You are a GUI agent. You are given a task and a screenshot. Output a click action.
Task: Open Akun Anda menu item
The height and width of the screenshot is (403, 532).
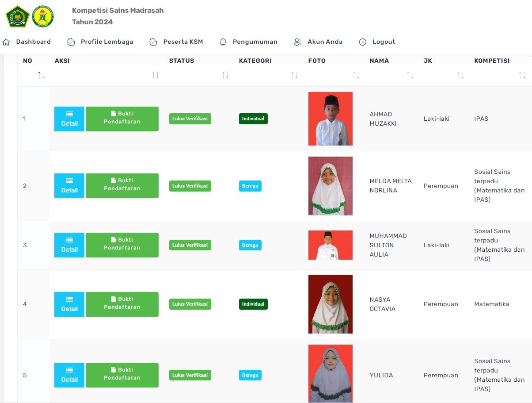(x=325, y=42)
